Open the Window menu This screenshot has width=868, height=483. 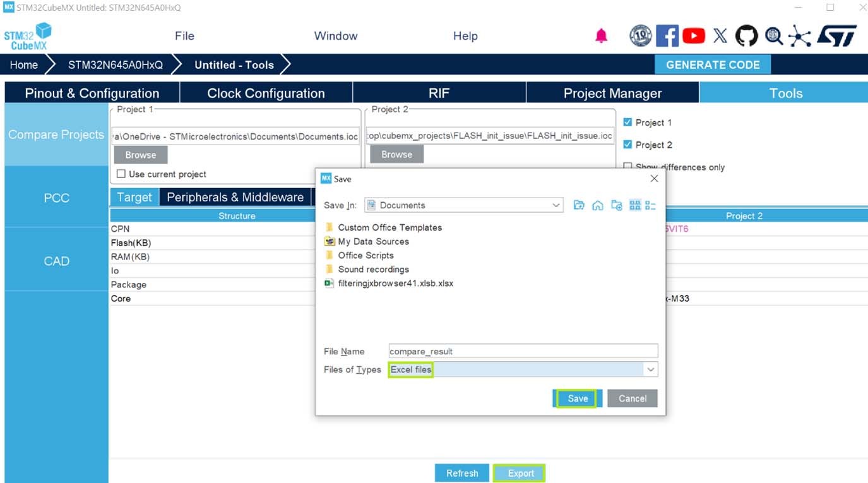click(336, 36)
